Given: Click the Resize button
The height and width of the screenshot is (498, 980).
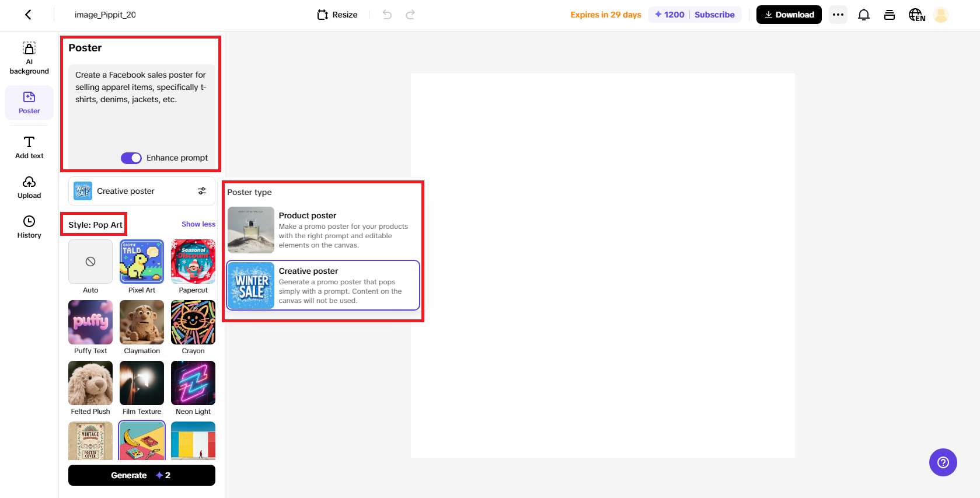Looking at the screenshot, I should (337, 15).
